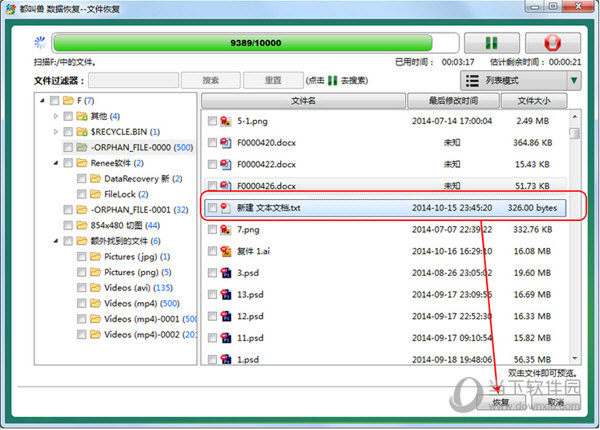This screenshot has height=430, width=600.
Task: Click the 重置 reset button
Action: pyautogui.click(x=273, y=80)
